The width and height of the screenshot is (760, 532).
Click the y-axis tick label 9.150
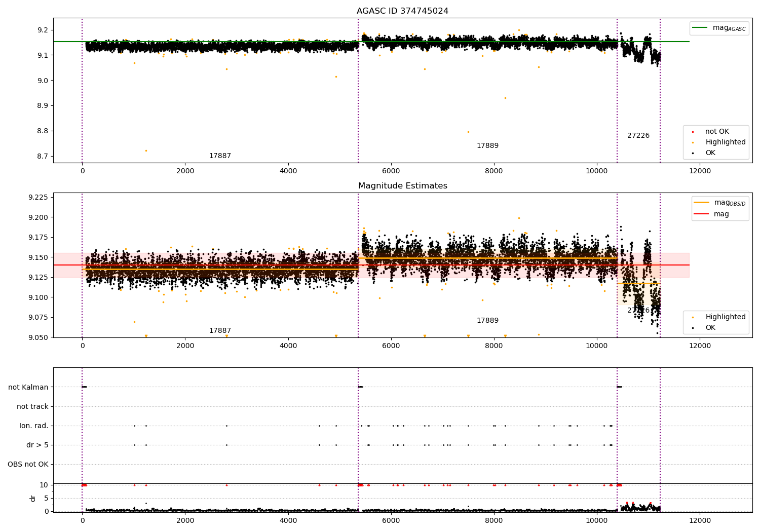(x=39, y=257)
